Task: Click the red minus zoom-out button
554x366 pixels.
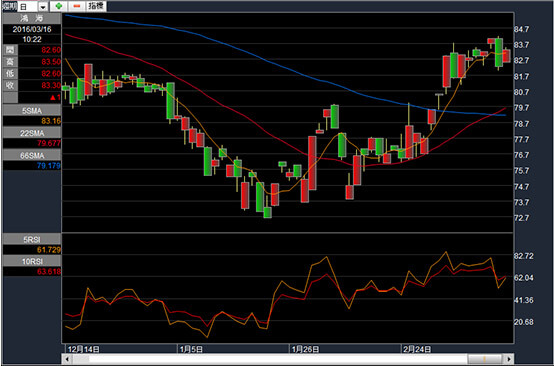Action: point(76,6)
